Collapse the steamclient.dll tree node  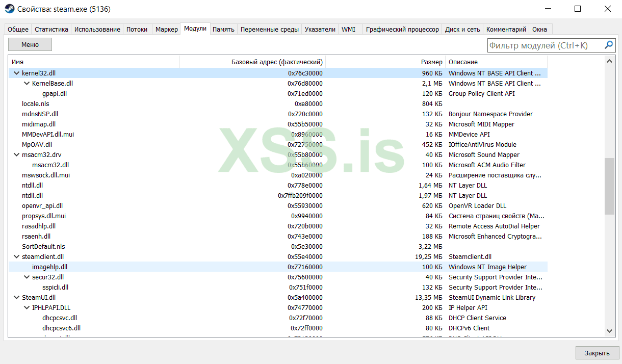click(x=16, y=257)
